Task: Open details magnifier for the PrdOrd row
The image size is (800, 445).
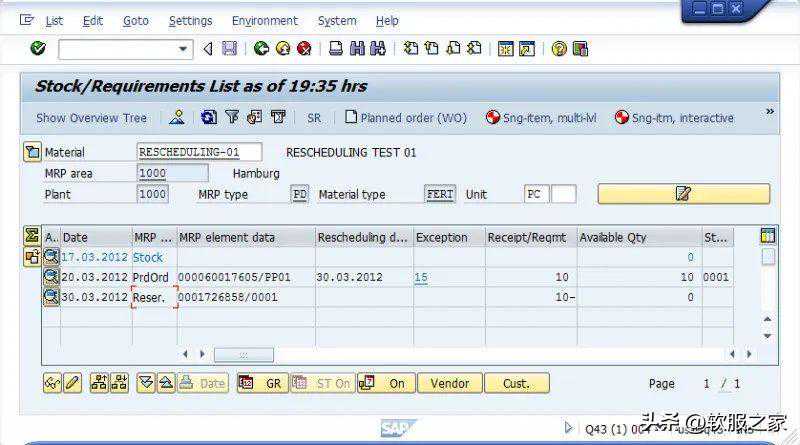Action: tap(51, 277)
